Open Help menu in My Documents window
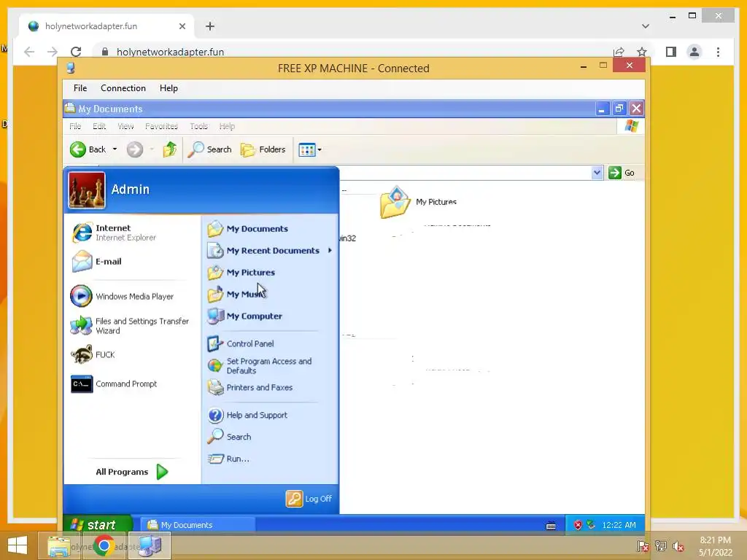Screen dimensions: 747x560 [x=227, y=126]
